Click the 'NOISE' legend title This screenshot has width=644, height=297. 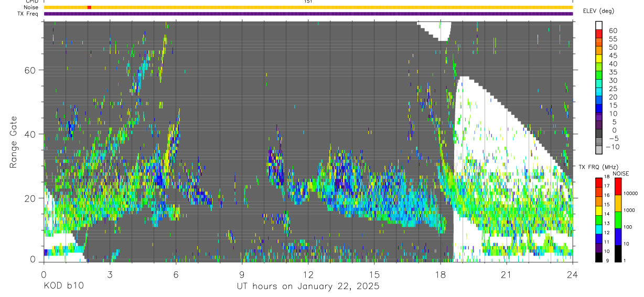coord(620,173)
